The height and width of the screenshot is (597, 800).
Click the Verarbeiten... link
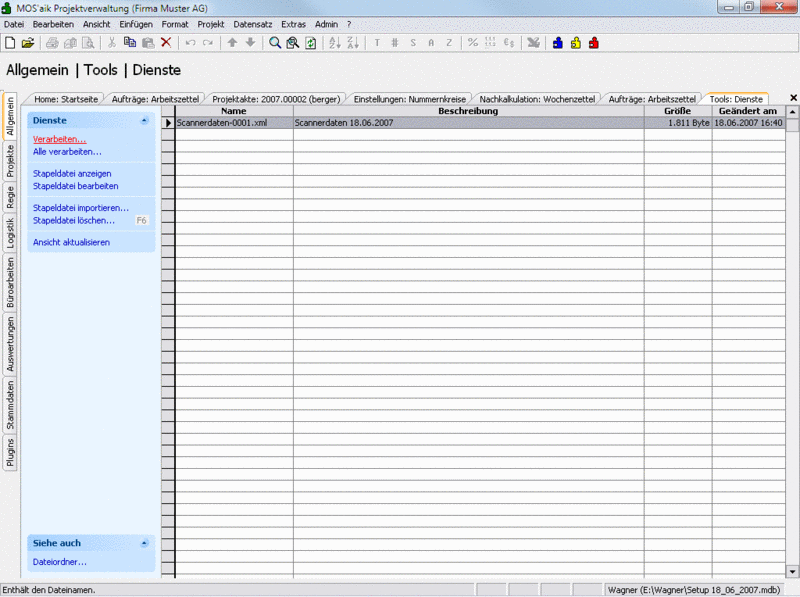pos(59,139)
